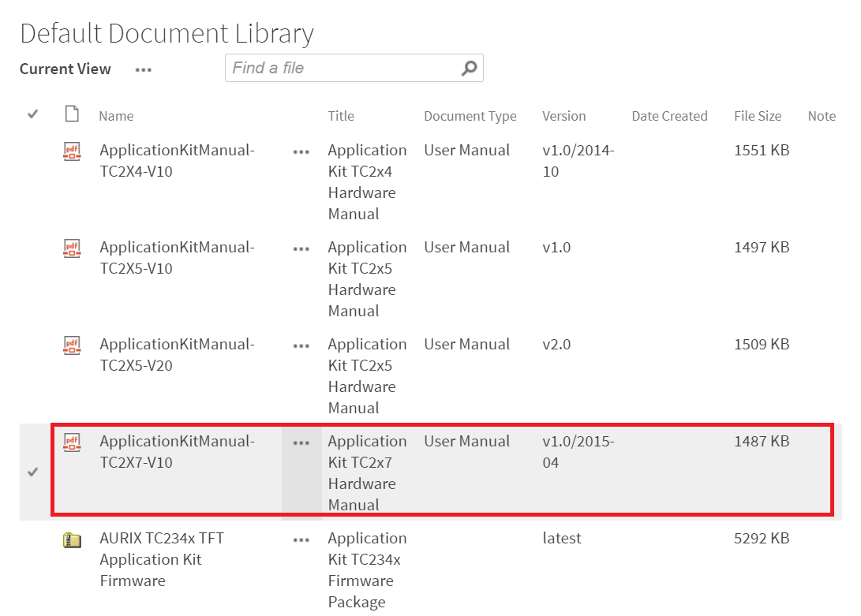Uncheck the selected TC2X7-V10 row checkmark
Screen dimensions: 861x616
(33, 472)
